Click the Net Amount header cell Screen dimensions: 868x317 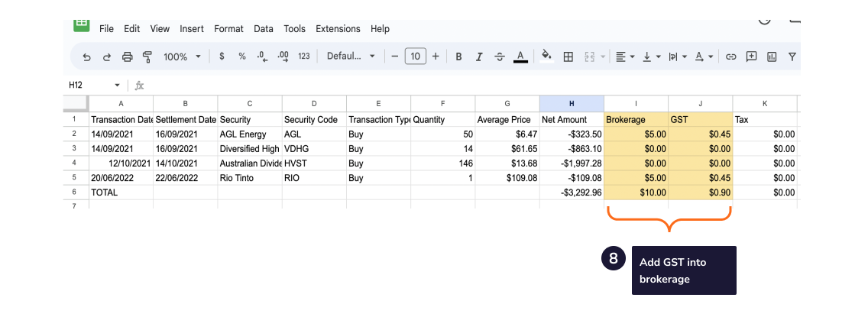tap(572, 119)
